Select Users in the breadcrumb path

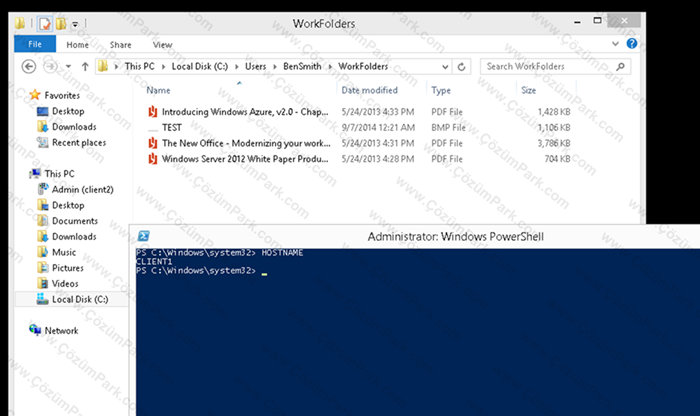[255, 67]
